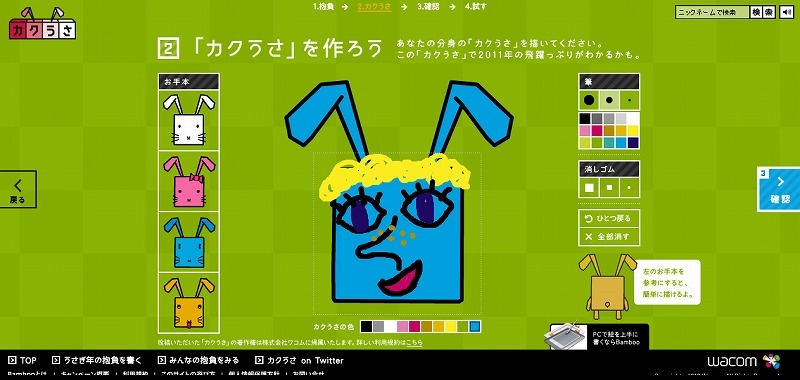Viewport: 800px width, 380px height.
Task: Open step 3.確認 in progress nav
Action: tap(428, 7)
